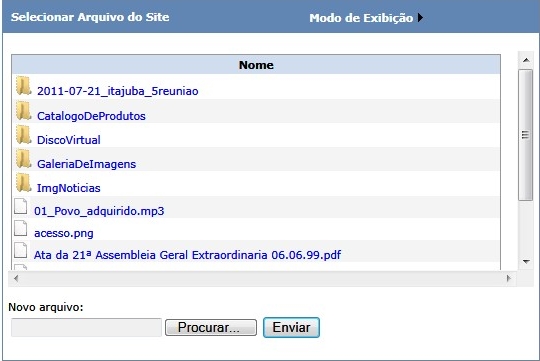Click the vertical scrollbar up arrow
This screenshot has width=540, height=361.
coord(526,60)
